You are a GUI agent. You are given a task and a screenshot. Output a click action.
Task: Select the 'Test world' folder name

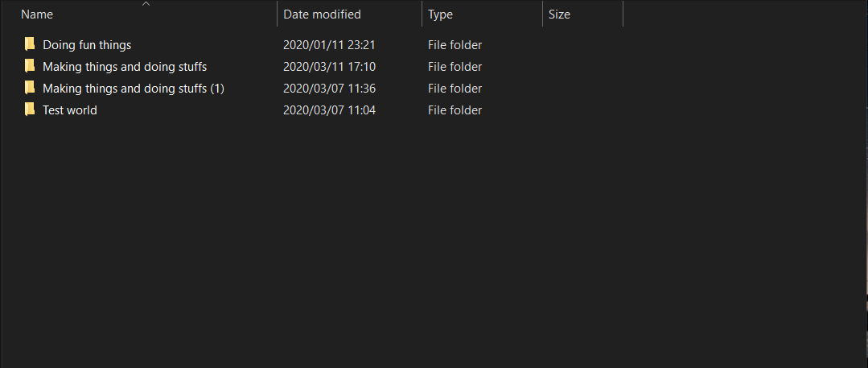[70, 110]
